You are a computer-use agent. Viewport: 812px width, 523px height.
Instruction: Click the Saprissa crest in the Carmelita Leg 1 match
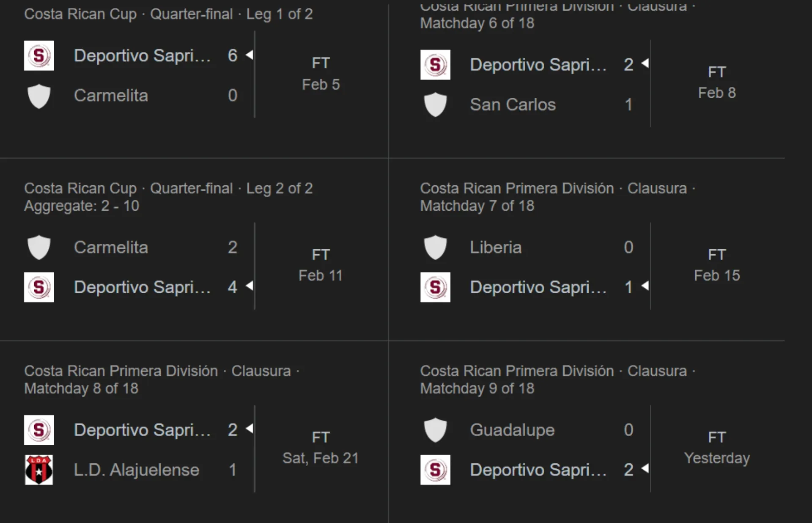click(38, 55)
